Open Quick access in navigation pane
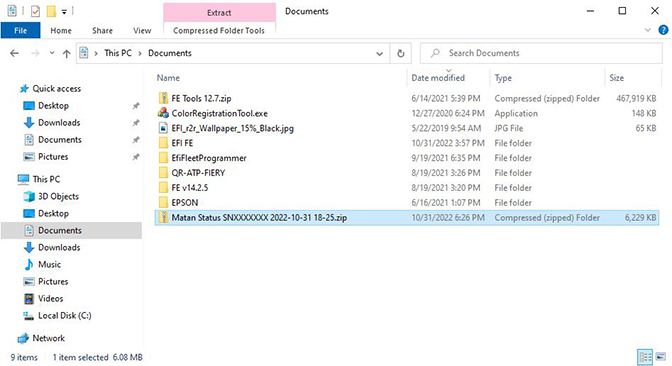Viewport: 672px width, 366px height. coord(57,89)
